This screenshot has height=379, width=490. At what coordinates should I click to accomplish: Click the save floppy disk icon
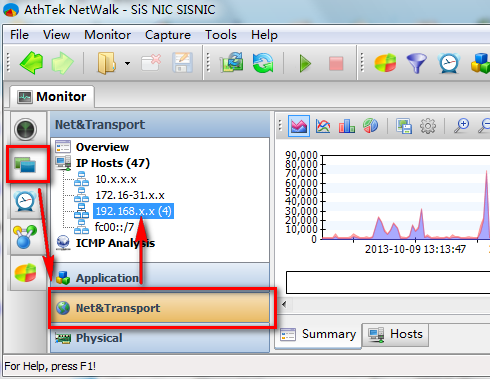coord(182,63)
